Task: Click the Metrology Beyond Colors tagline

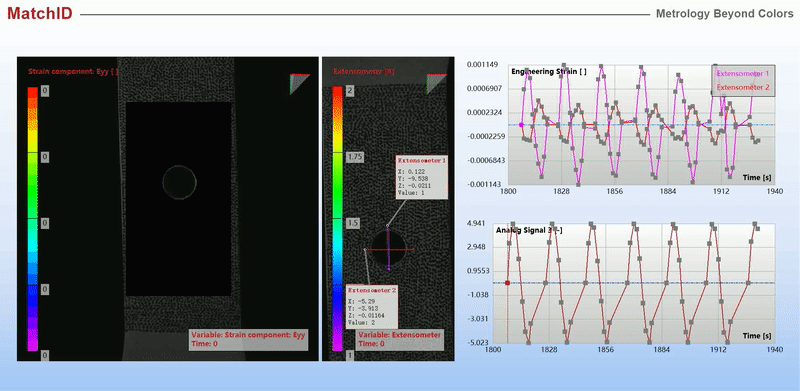Action: 724,14
